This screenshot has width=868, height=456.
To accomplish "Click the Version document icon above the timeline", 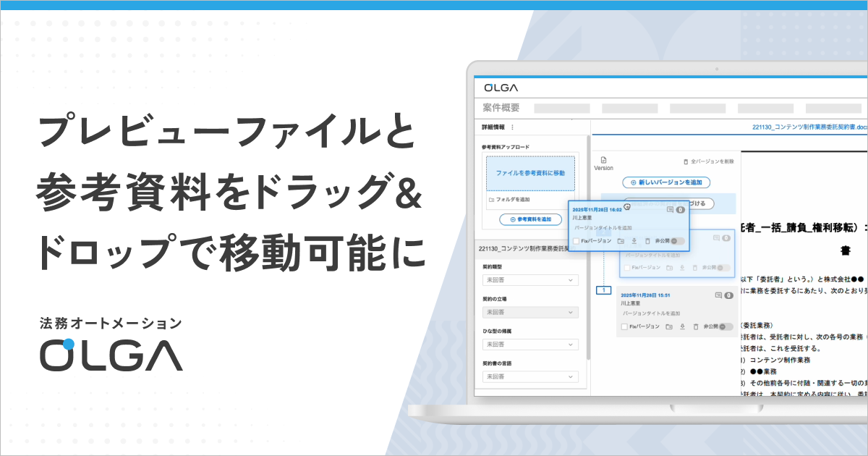I will click(604, 159).
